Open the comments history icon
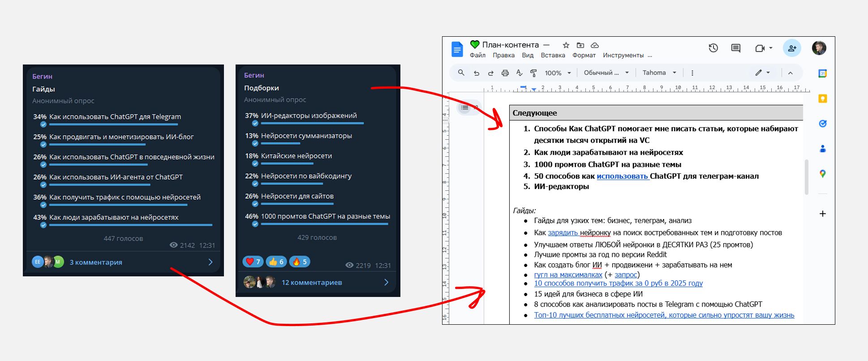 [735, 48]
